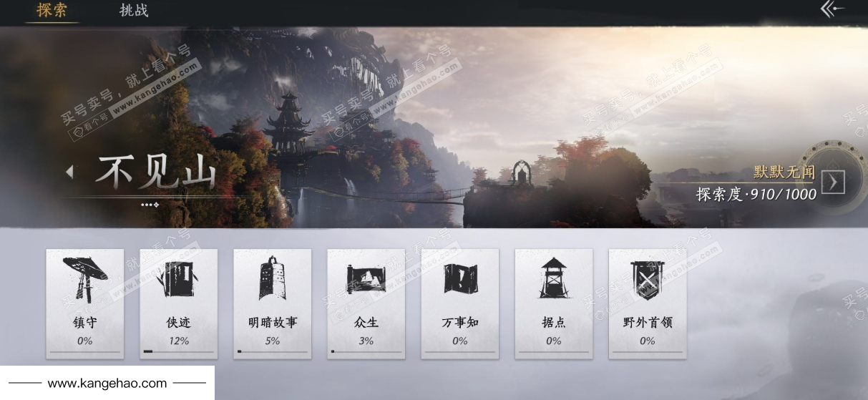Open the 明暗故事 label
Image resolution: width=868 pixels, height=400 pixels.
(x=272, y=323)
